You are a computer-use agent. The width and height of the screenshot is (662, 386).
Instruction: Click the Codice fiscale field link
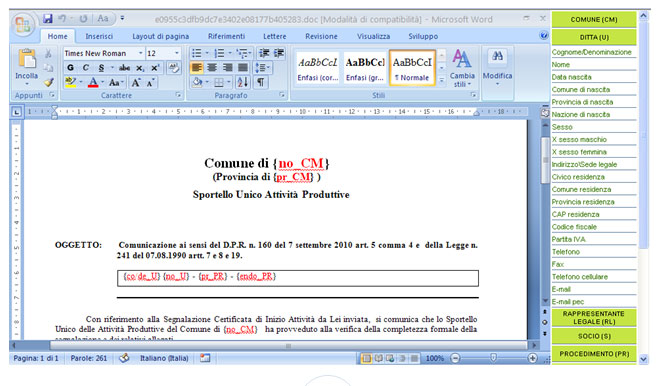[574, 227]
